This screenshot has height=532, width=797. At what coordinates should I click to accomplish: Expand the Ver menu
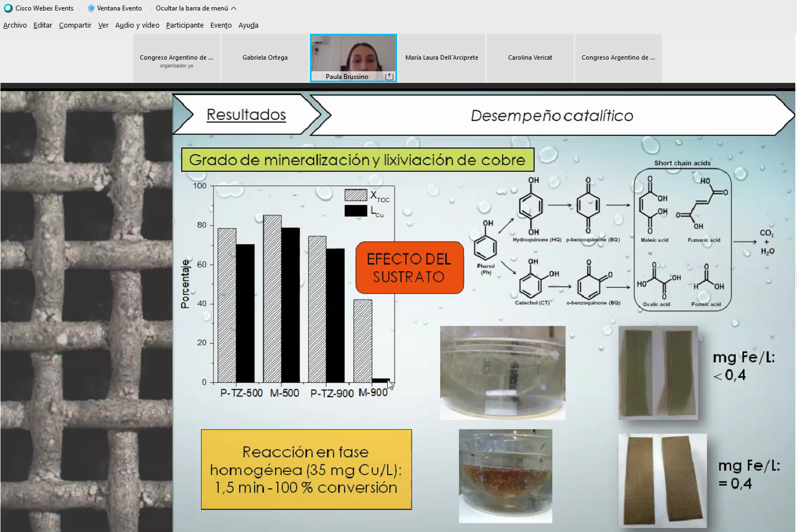tap(103, 25)
